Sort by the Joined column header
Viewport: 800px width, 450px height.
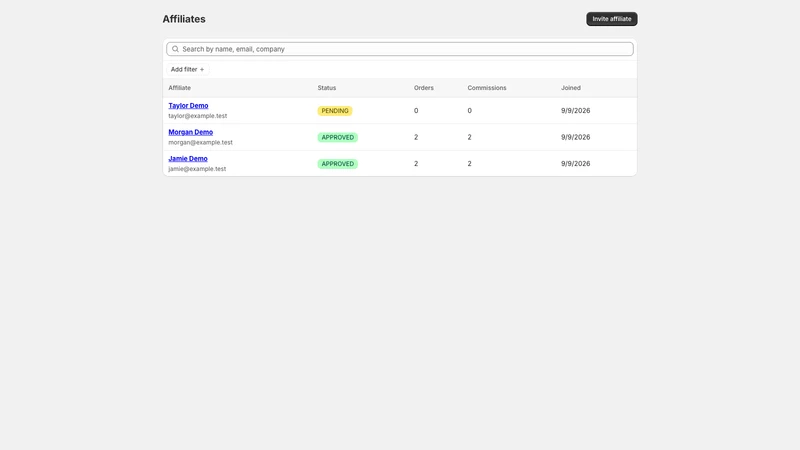click(570, 88)
